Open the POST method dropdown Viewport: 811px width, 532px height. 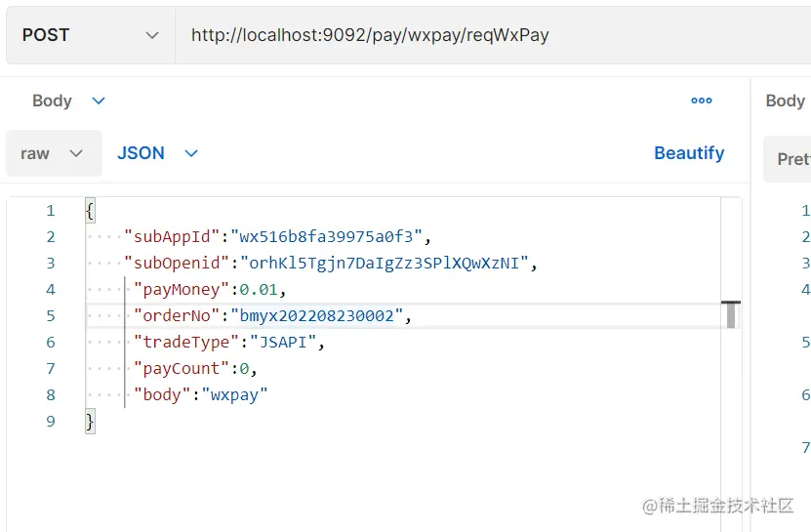pyautogui.click(x=90, y=35)
